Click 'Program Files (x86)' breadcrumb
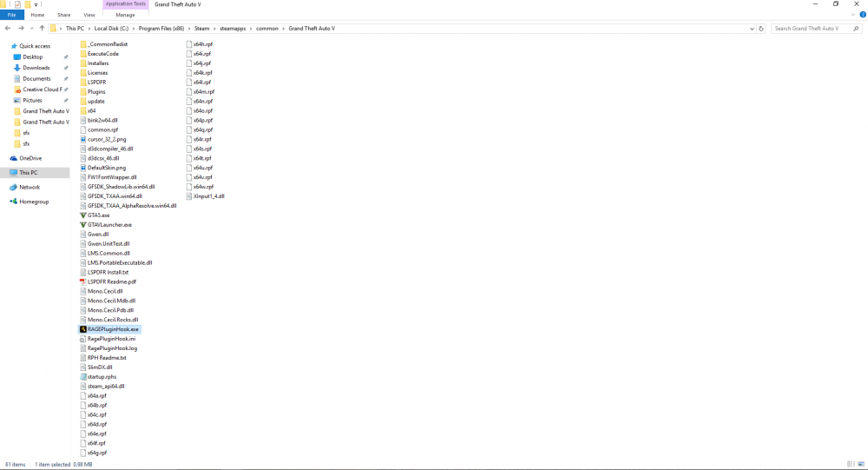This screenshot has height=470, width=868. tap(161, 29)
